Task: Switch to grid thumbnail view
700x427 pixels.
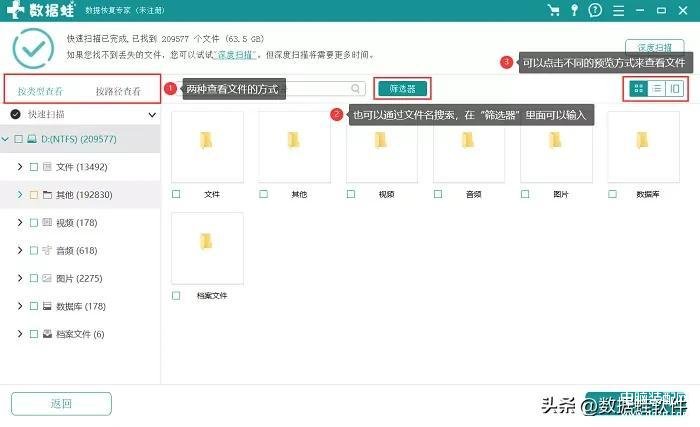Action: [638, 88]
